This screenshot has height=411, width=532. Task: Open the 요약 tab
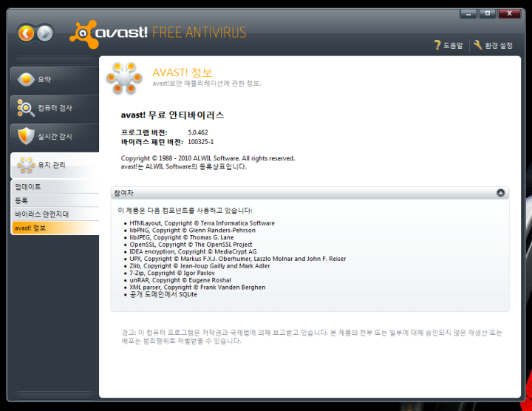point(55,79)
